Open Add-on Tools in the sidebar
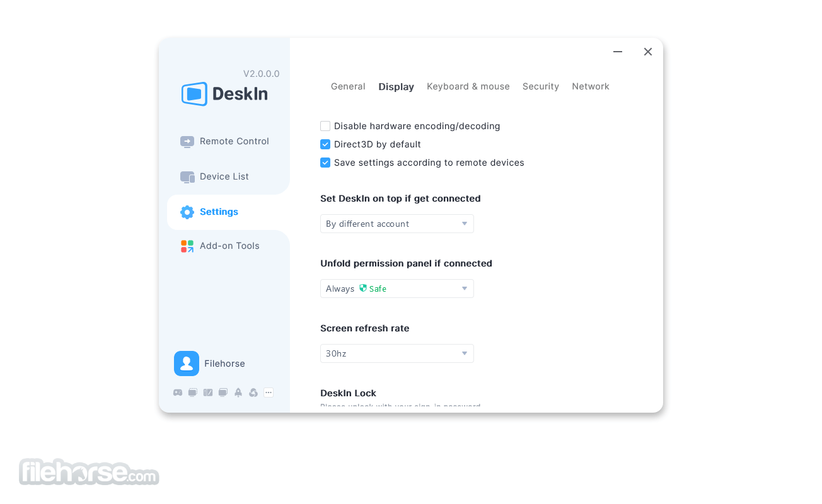 (x=220, y=246)
